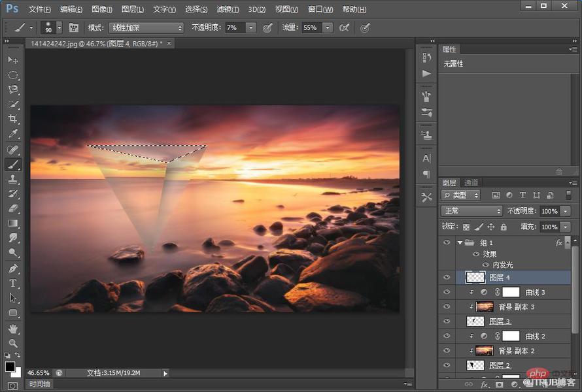This screenshot has height=392, width=582.
Task: Toggle visibility of 背景 副本 3 layer
Action: click(447, 306)
